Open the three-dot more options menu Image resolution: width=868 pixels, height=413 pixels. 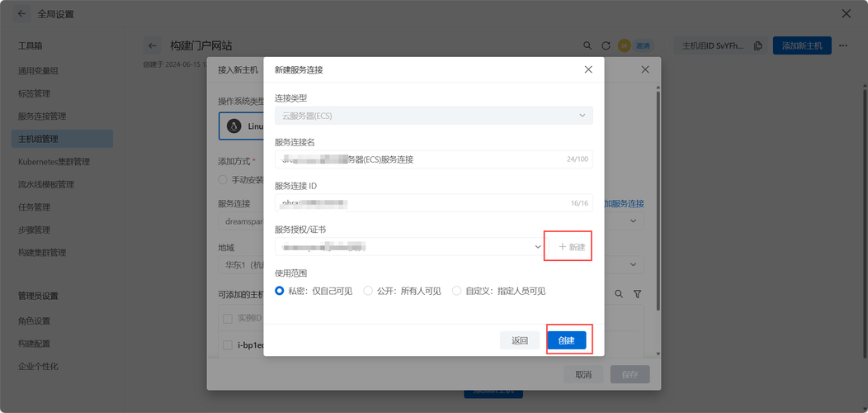click(x=843, y=45)
